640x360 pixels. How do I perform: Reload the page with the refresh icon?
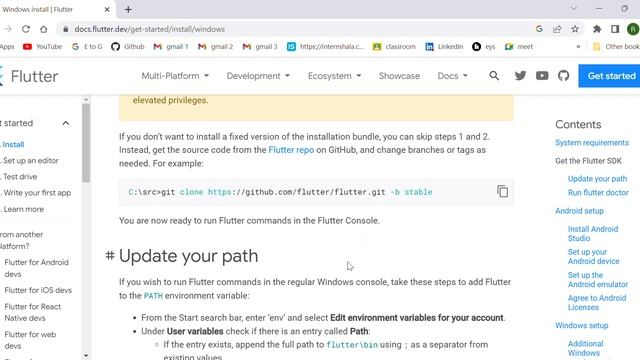[26, 29]
